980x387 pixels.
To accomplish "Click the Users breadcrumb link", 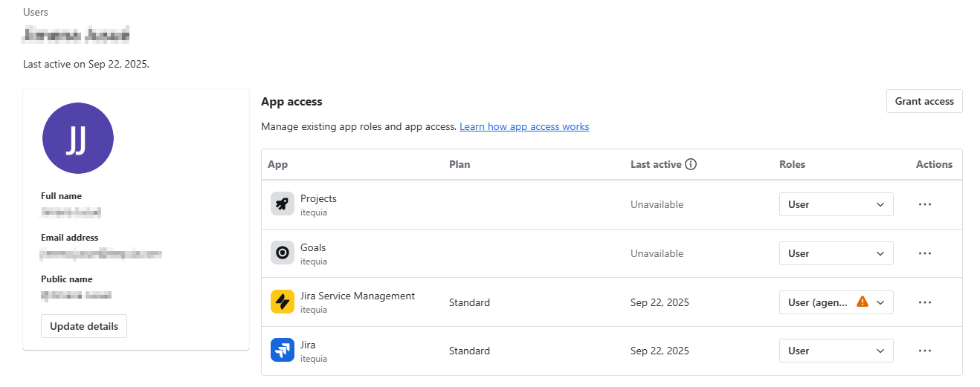I will 36,12.
